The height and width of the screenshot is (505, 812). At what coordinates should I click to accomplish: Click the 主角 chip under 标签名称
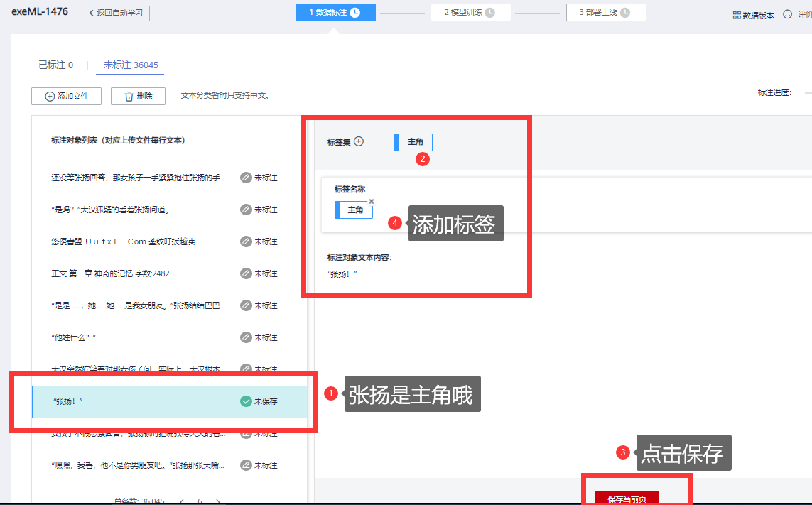tap(354, 210)
